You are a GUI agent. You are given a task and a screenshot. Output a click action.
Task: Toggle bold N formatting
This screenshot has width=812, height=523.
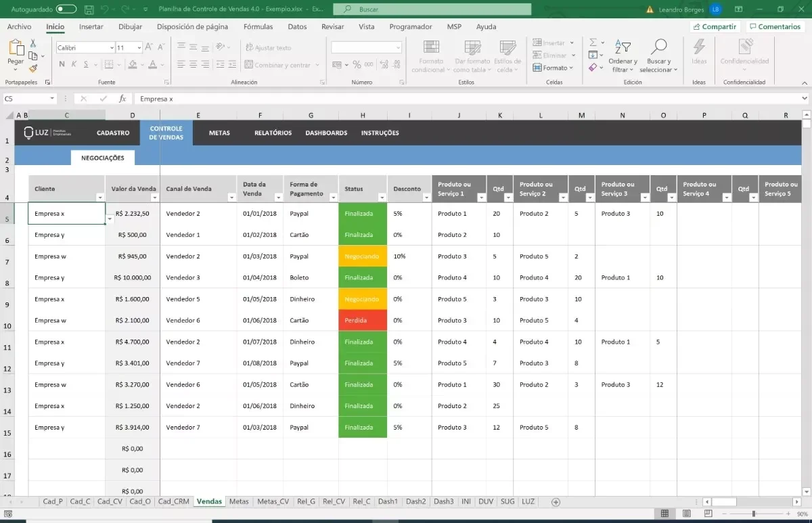tap(62, 64)
